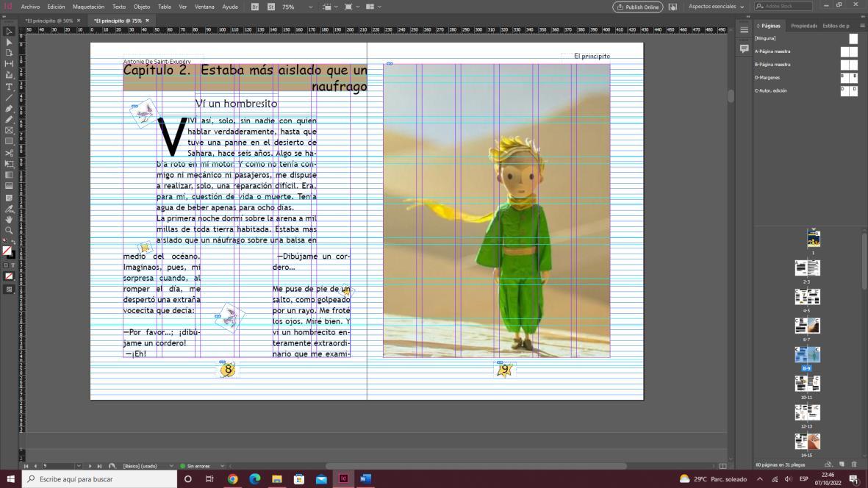
Task: Click the share document icon beside Publish Online
Action: point(672,7)
